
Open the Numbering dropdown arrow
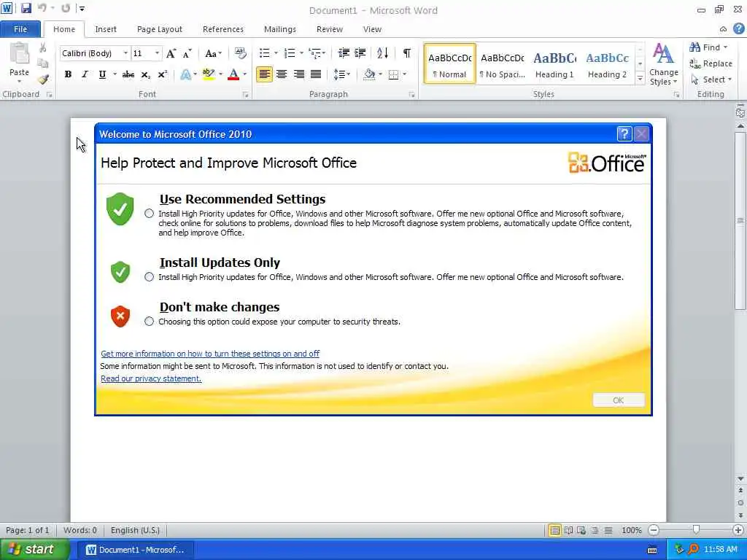pos(301,52)
